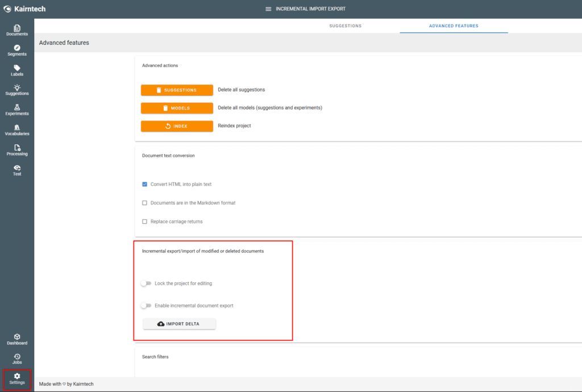Switch to the Suggestions tab
Viewport: 582px width, 392px height.
345,26
